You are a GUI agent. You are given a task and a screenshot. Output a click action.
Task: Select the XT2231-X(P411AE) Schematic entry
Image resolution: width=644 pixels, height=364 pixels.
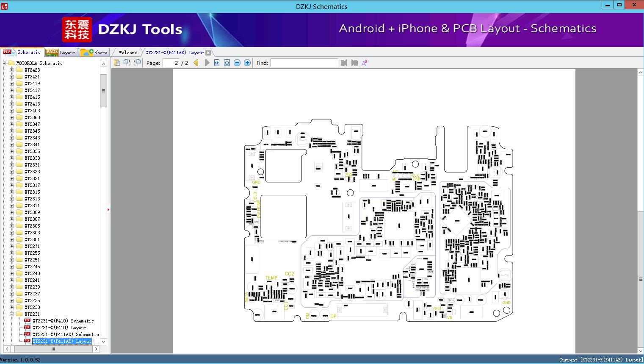[x=66, y=334]
